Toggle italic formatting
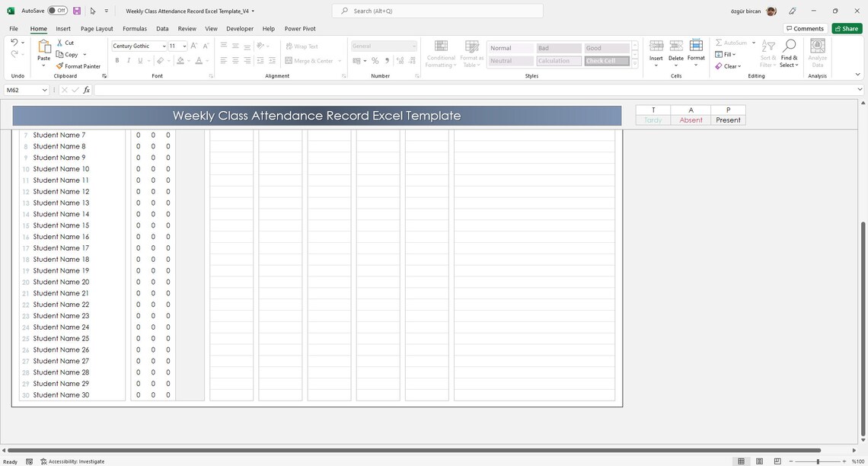 128,60
